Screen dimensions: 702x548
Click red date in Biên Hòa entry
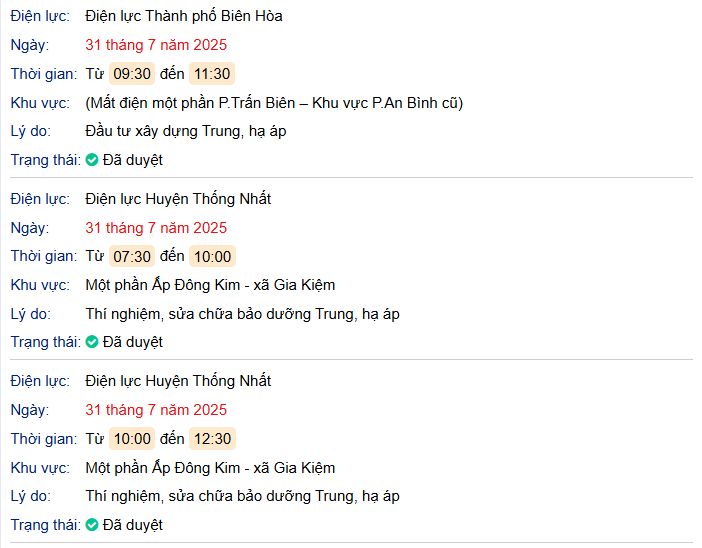coord(156,45)
